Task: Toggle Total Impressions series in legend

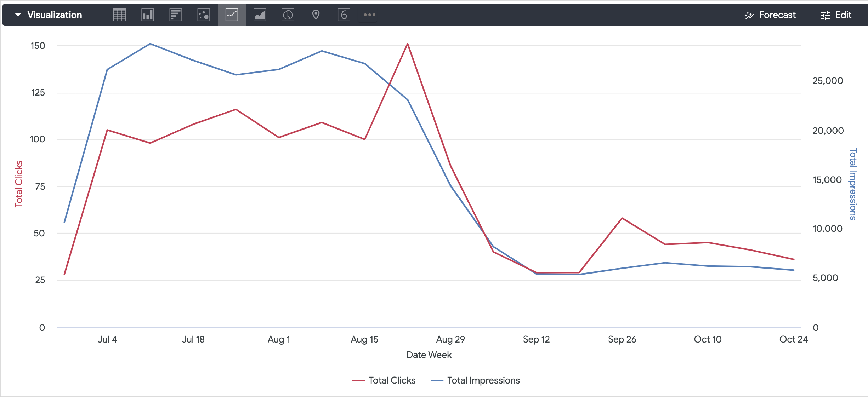Action: (483, 380)
